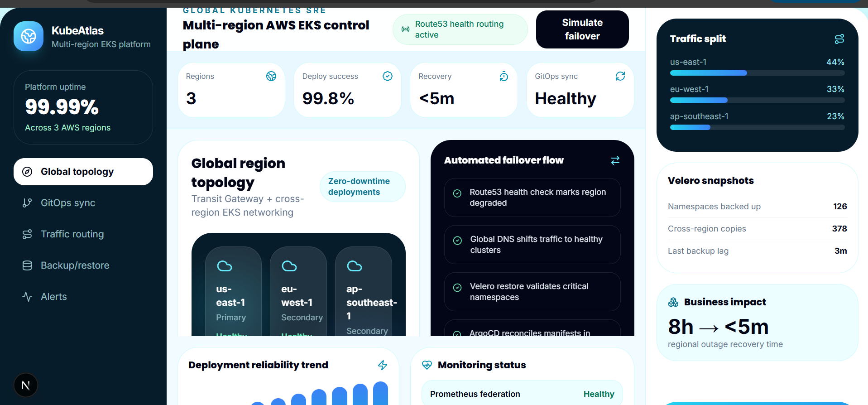The width and height of the screenshot is (868, 405).
Task: Select the ap-southeast-1 region card
Action: click(364, 292)
